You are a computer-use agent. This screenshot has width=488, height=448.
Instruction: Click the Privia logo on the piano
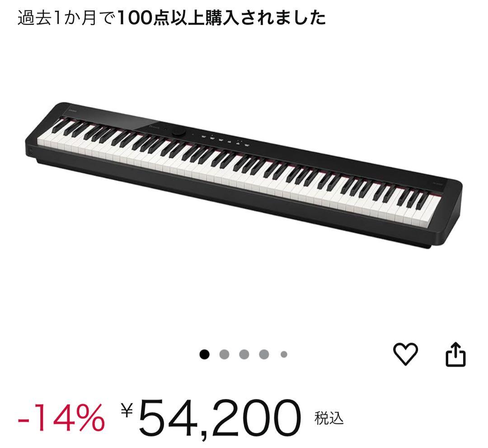[x=155, y=127]
